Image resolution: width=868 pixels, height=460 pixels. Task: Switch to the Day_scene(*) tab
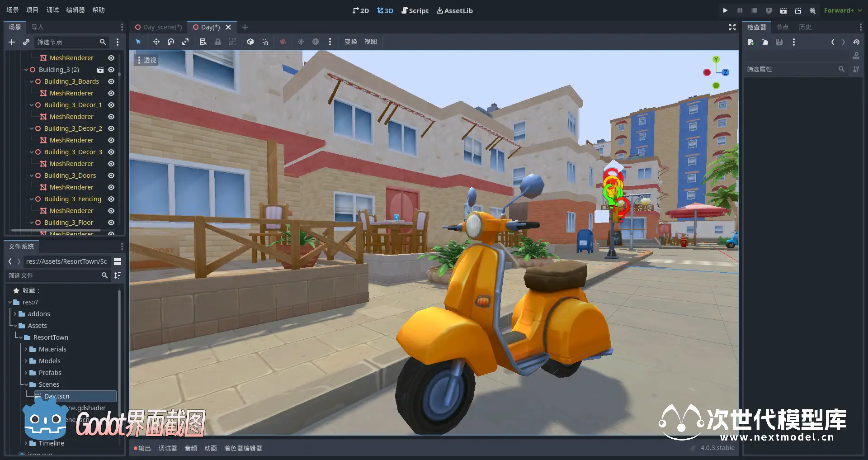[159, 27]
